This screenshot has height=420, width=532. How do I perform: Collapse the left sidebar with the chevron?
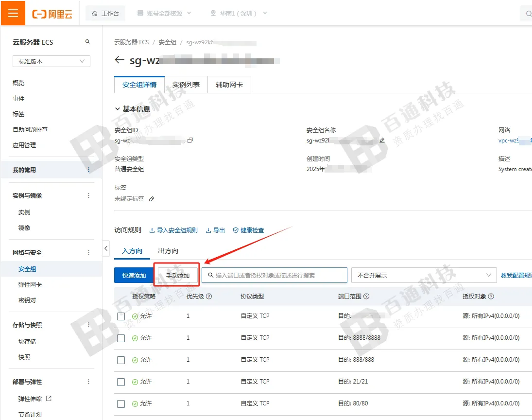[x=106, y=248]
